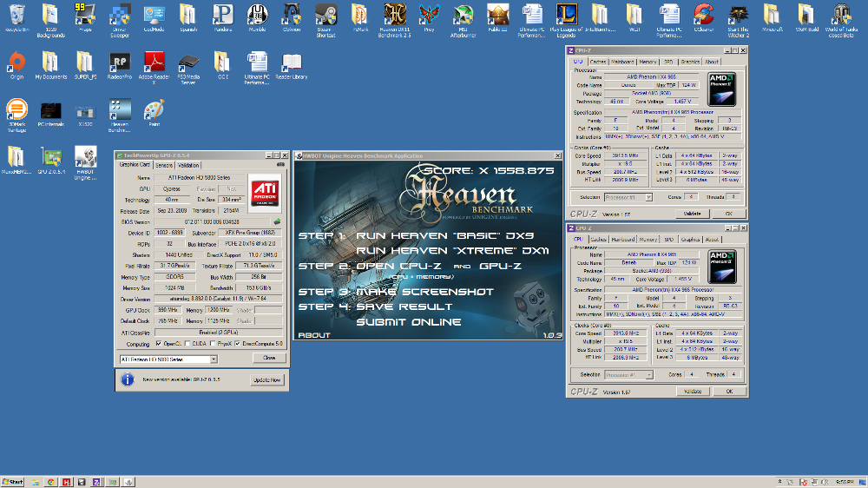Launch the Pandora shortcut

[x=222, y=16]
